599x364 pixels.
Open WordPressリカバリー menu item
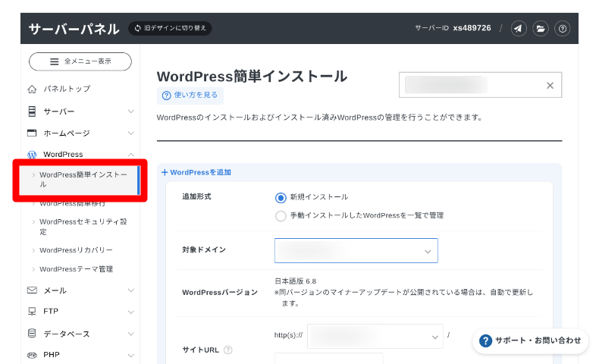coord(77,250)
